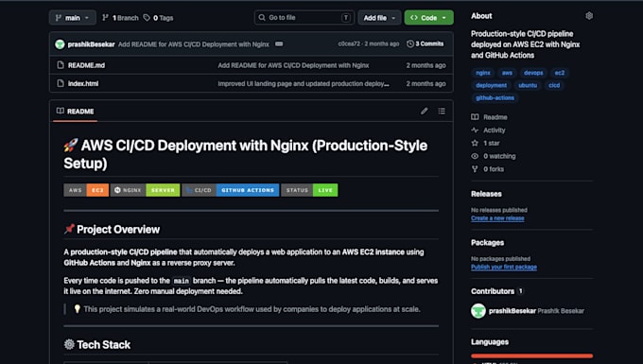Select the nginx topic tag

[x=483, y=73]
